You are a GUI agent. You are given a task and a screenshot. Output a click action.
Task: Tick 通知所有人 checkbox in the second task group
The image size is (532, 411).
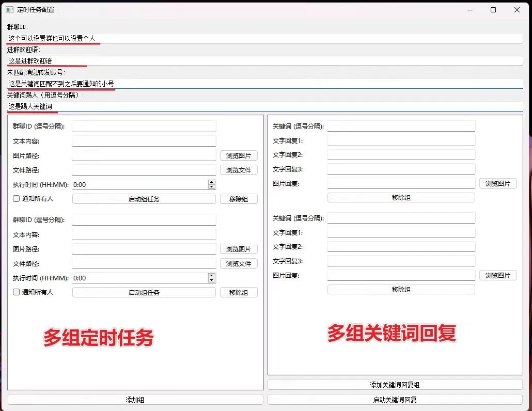pyautogui.click(x=17, y=292)
